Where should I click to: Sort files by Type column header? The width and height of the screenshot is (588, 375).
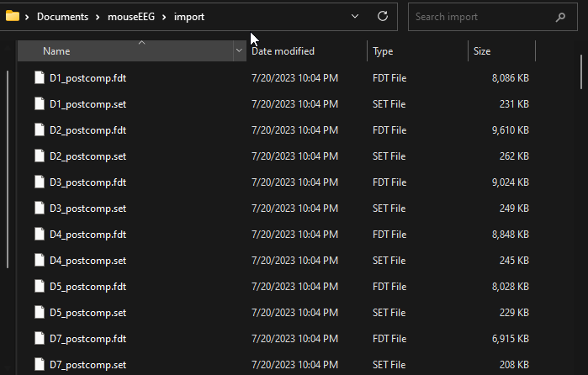[x=383, y=51]
